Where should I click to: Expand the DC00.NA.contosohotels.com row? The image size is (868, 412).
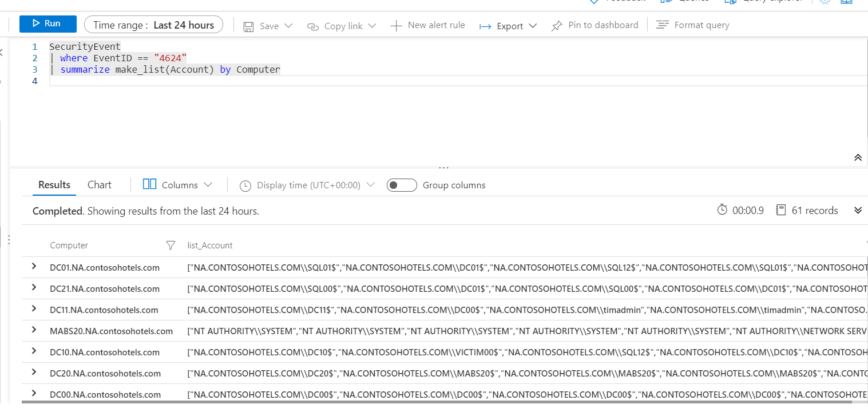click(34, 394)
